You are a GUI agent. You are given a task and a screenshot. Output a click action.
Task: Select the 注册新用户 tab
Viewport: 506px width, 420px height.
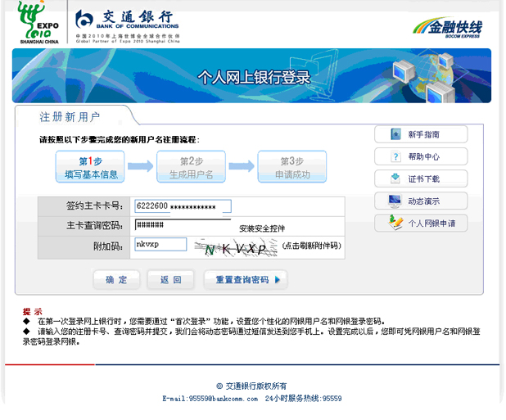pyautogui.click(x=70, y=117)
